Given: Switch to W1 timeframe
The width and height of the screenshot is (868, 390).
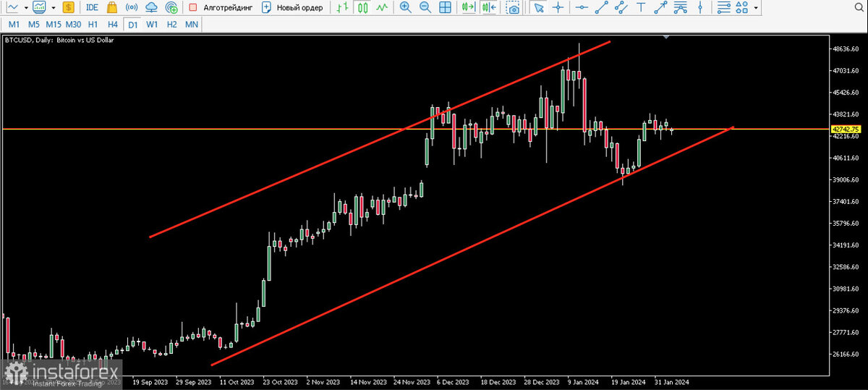Looking at the screenshot, I should (152, 24).
